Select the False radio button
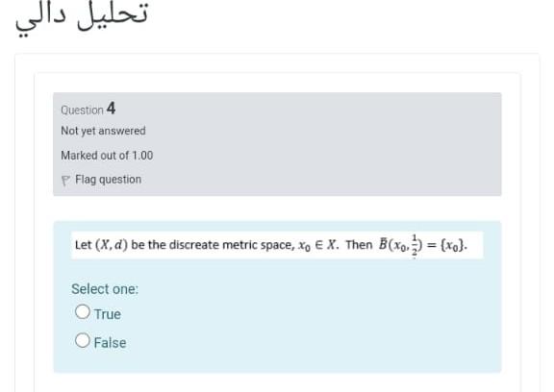Image resolution: width=554 pixels, height=392 pixels. [x=83, y=340]
